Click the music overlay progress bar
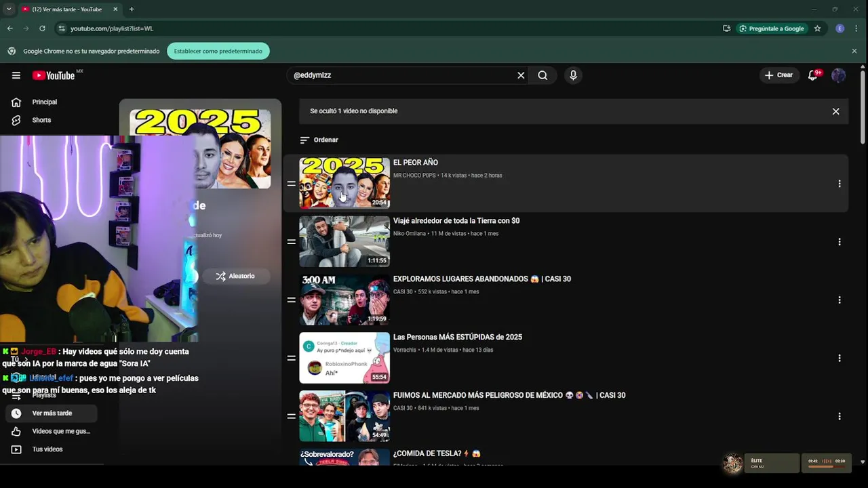 coord(826,467)
